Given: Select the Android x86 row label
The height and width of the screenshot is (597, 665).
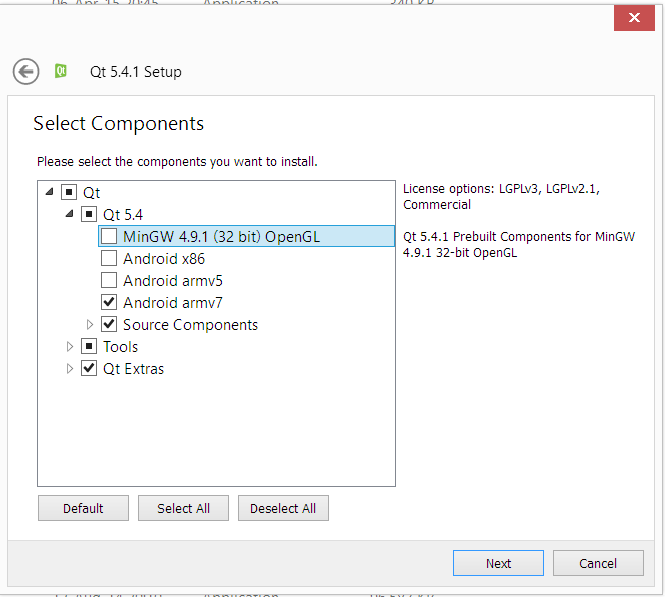Looking at the screenshot, I should tap(164, 259).
